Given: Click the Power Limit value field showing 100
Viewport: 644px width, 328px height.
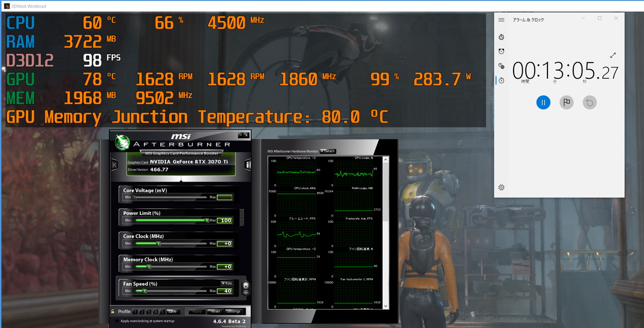Looking at the screenshot, I should pyautogui.click(x=225, y=220).
